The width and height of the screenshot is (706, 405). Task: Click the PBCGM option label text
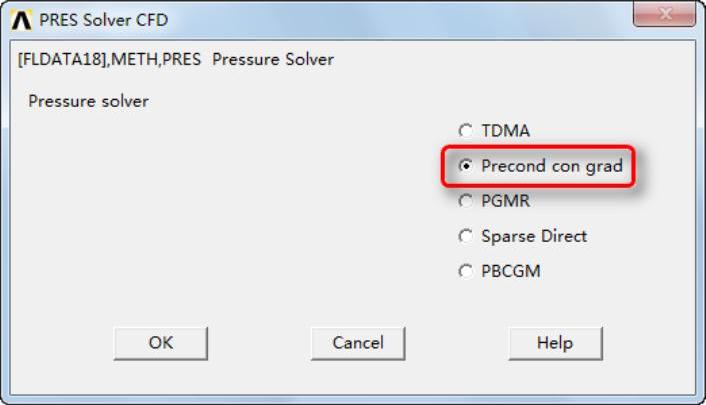[510, 271]
